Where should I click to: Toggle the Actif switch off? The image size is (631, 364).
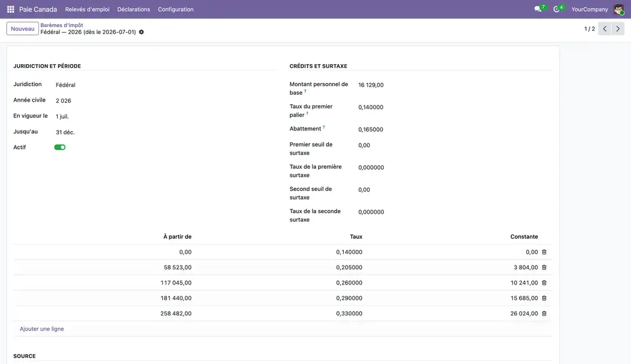click(x=60, y=147)
